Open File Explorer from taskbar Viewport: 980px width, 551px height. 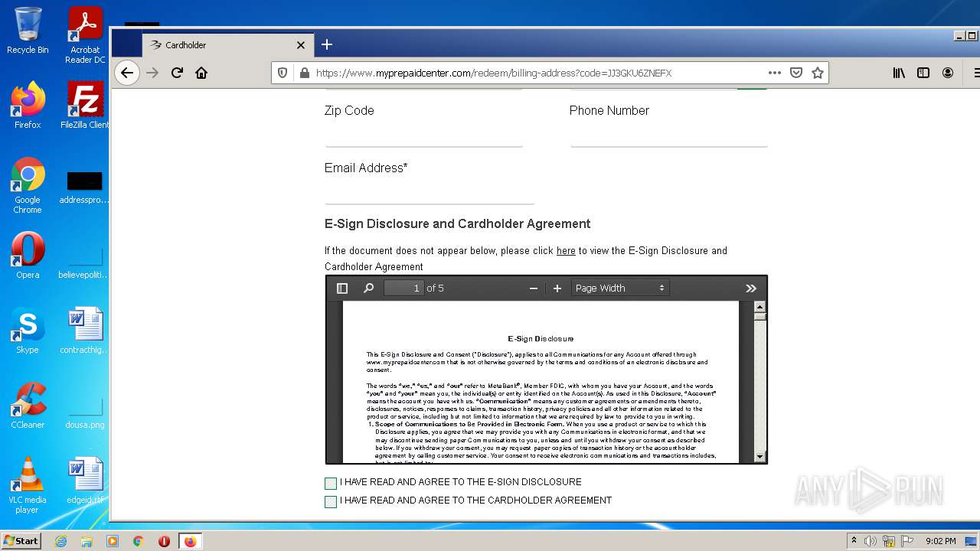point(87,541)
